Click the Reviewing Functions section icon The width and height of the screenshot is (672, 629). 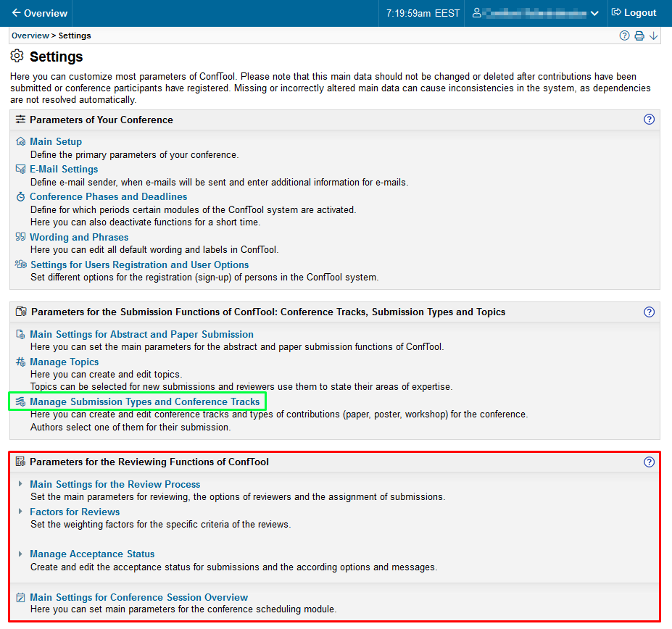[x=20, y=462]
